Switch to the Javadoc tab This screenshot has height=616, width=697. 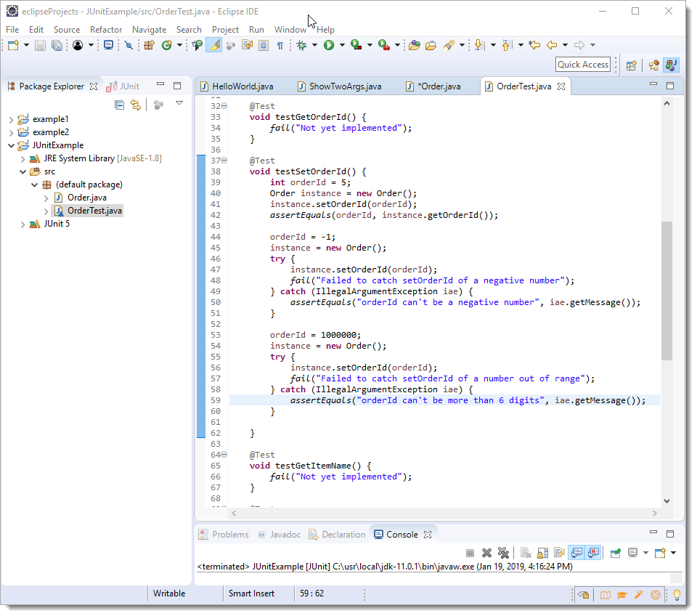[280, 535]
